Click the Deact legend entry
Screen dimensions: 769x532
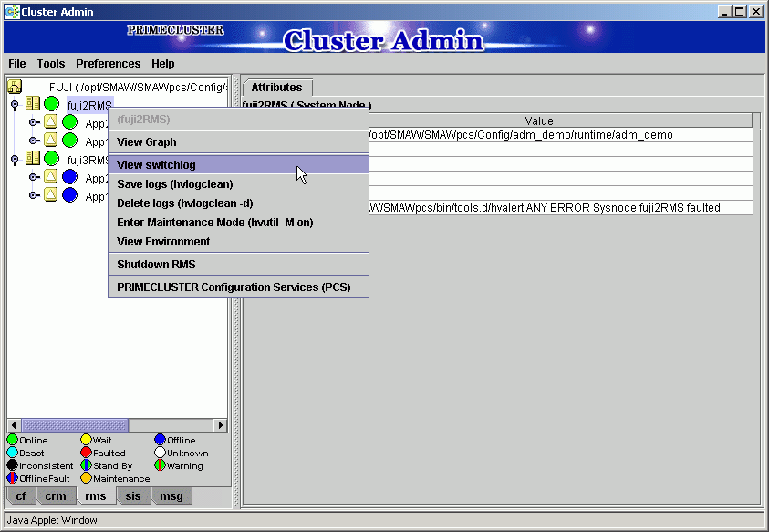pos(26,453)
